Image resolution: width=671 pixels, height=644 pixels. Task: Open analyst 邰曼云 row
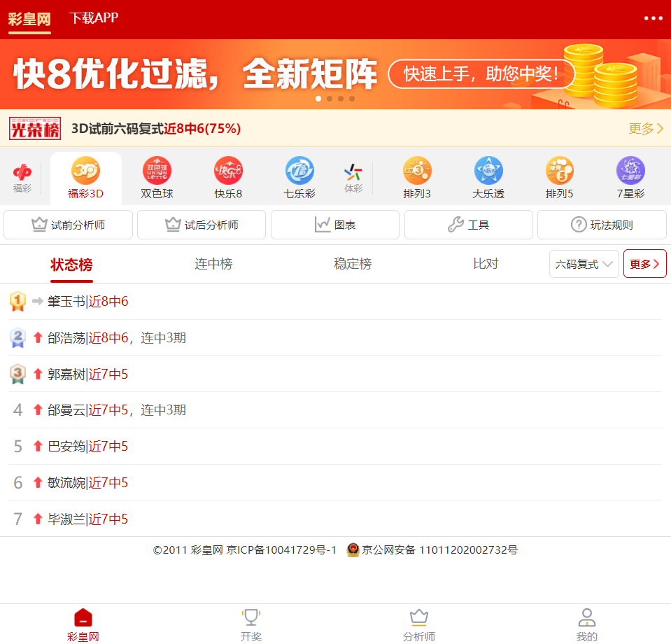point(335,410)
